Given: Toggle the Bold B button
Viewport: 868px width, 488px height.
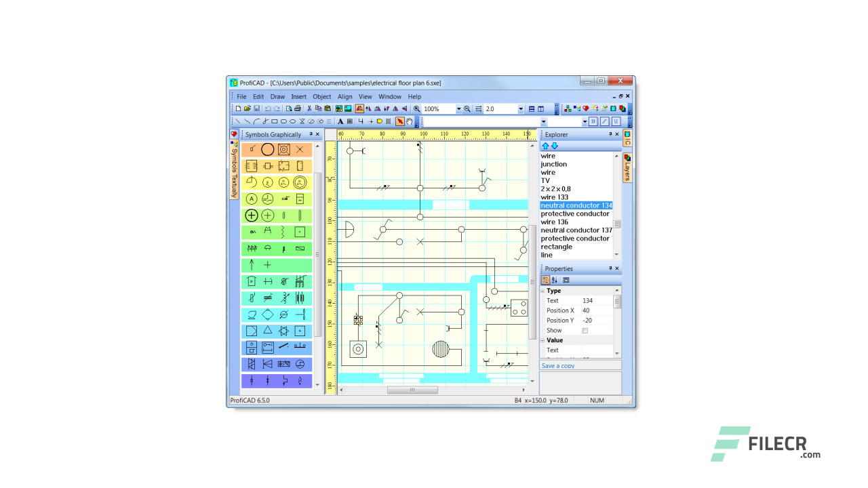Looking at the screenshot, I should [593, 121].
